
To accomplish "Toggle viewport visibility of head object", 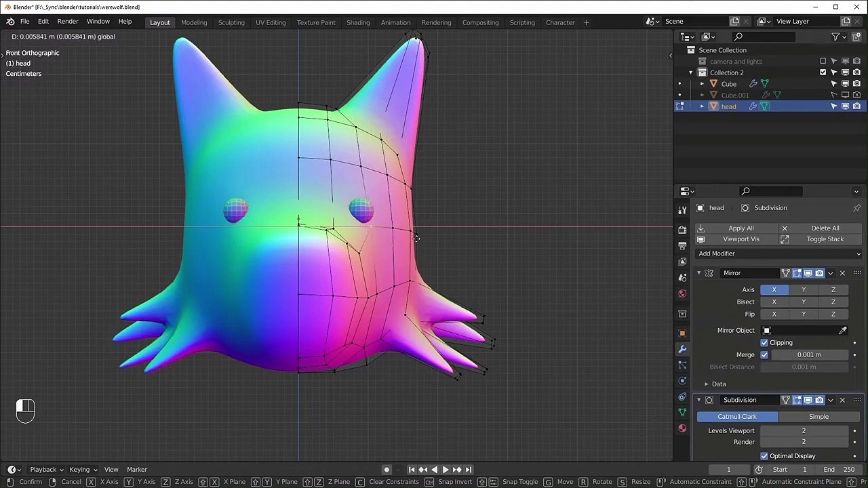I will 845,106.
